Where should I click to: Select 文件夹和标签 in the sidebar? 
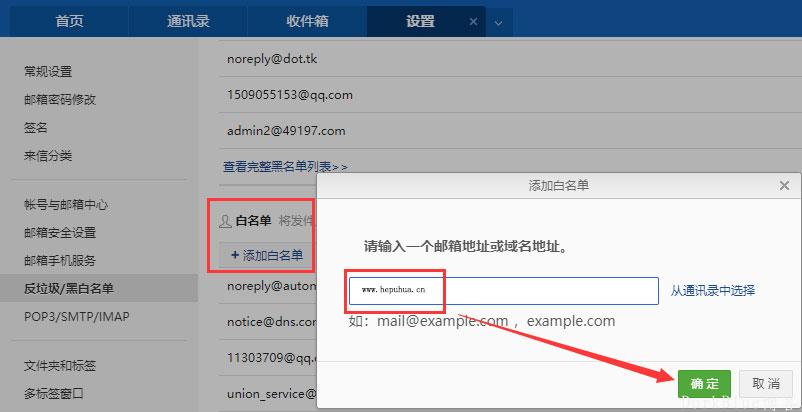pyautogui.click(x=60, y=366)
